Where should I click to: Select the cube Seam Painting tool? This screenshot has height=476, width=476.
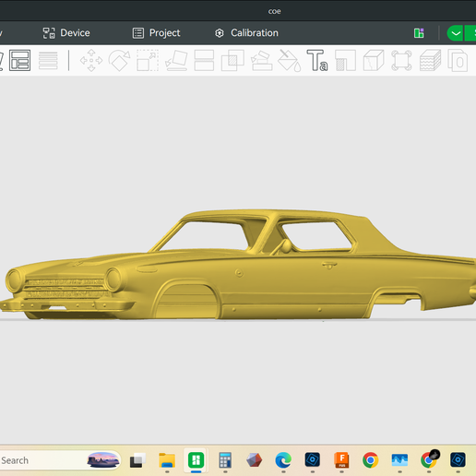374,60
